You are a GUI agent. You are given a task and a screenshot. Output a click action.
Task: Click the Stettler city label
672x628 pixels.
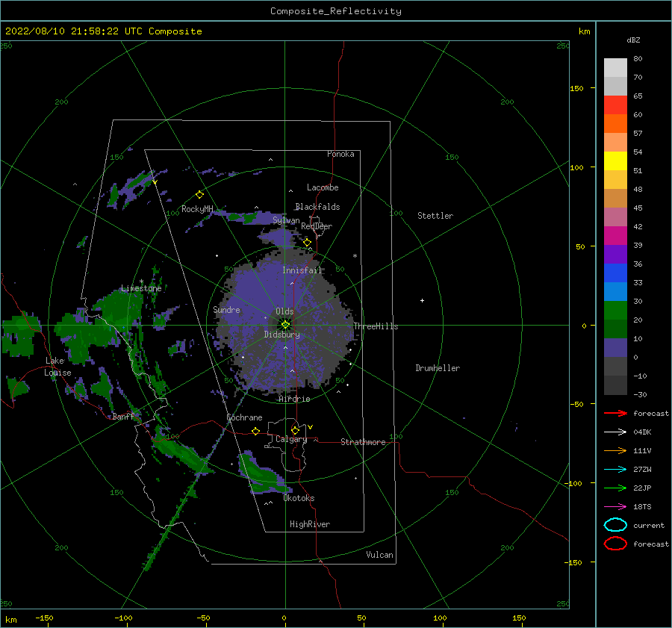[x=435, y=216]
